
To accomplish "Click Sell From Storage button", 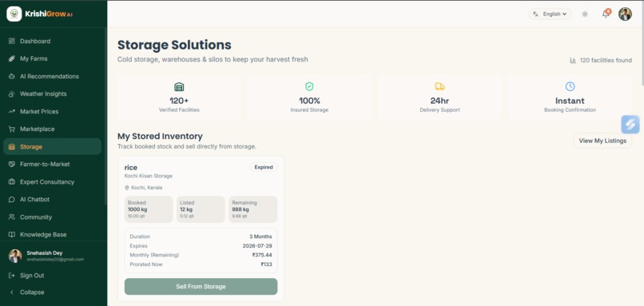I will 201,287.
